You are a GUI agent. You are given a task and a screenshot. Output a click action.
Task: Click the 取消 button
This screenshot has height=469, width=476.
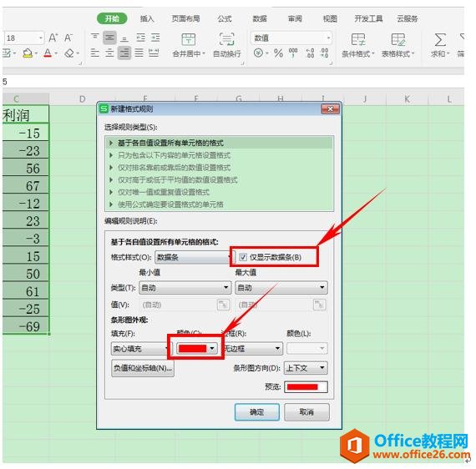tap(306, 412)
